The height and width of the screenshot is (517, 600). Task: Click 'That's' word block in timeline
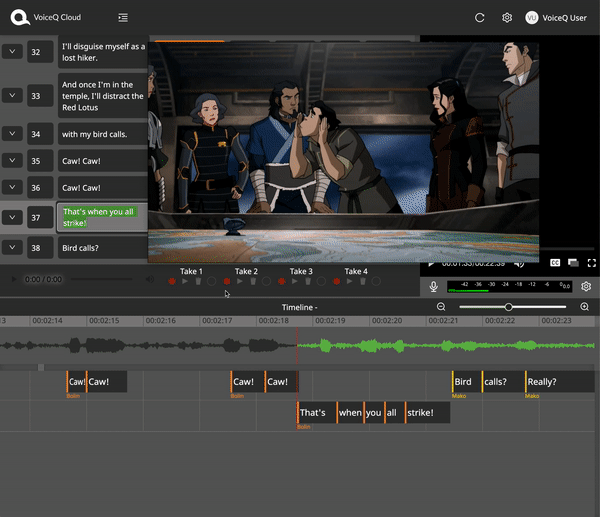(x=316, y=413)
